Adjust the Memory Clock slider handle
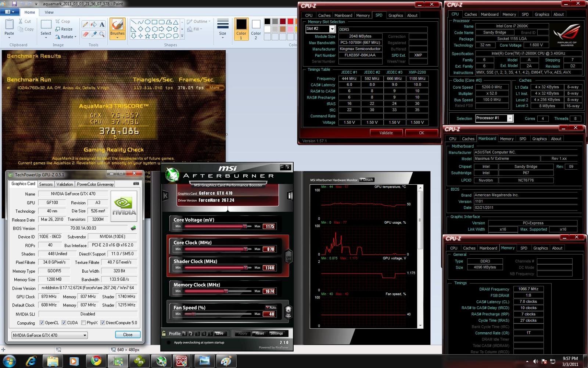 tap(226, 291)
